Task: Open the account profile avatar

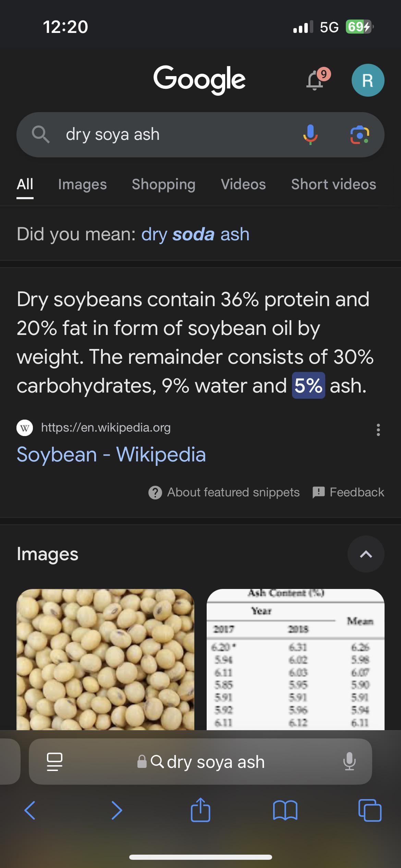Action: [368, 80]
